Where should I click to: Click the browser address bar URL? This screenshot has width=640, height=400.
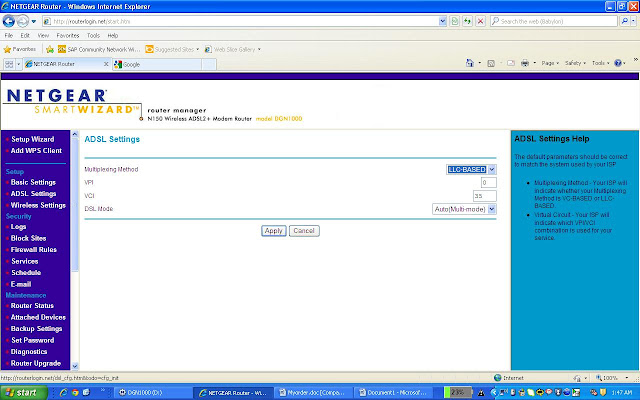[x=241, y=21]
